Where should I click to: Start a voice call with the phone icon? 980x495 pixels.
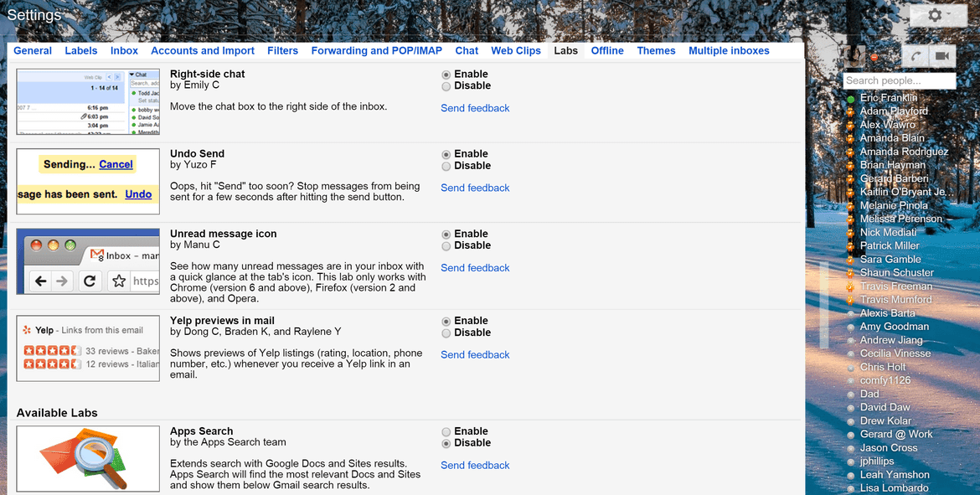(917, 56)
